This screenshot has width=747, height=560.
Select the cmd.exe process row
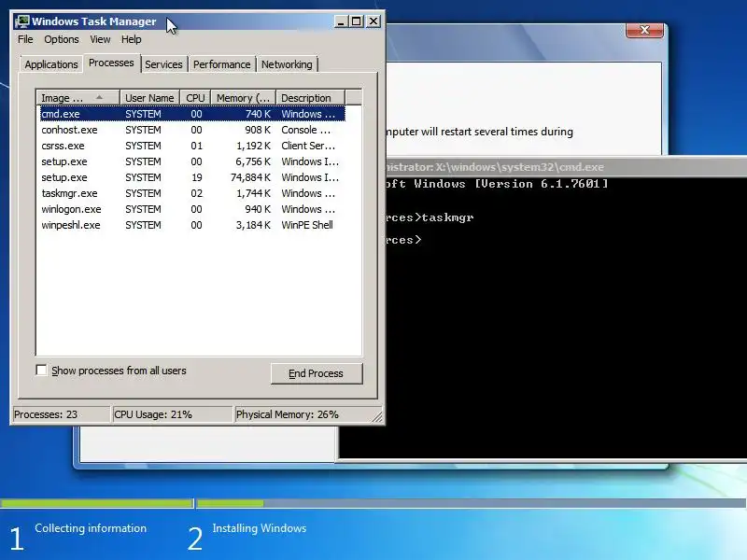[192, 114]
